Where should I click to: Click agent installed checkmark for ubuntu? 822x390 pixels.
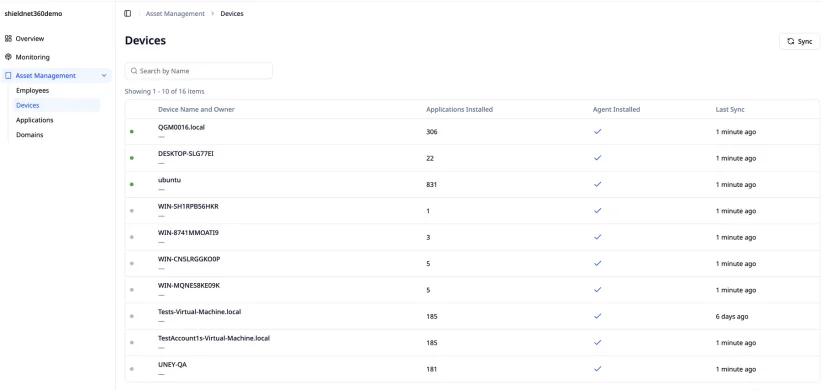(597, 185)
